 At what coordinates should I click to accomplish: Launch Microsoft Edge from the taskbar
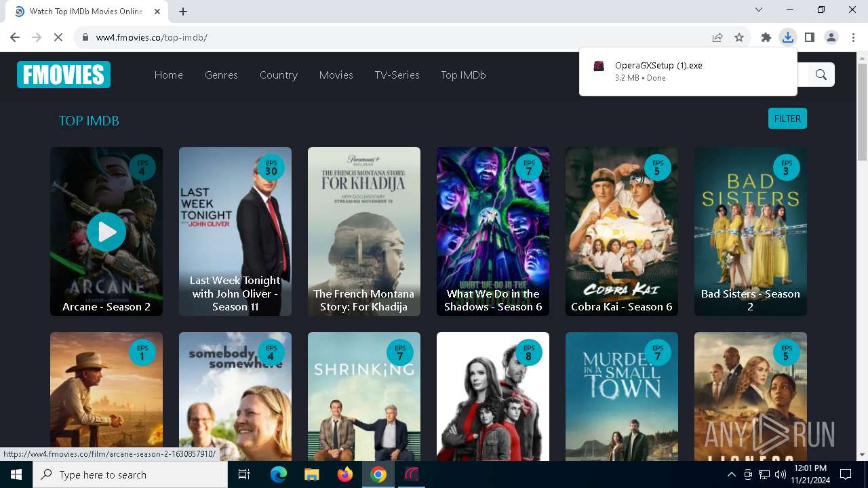279,474
